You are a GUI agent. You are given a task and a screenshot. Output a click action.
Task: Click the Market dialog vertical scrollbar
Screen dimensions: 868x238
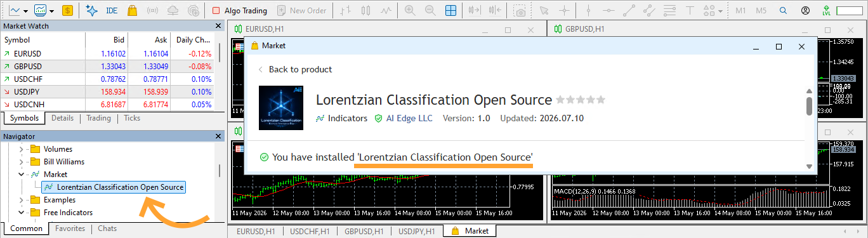click(809, 128)
